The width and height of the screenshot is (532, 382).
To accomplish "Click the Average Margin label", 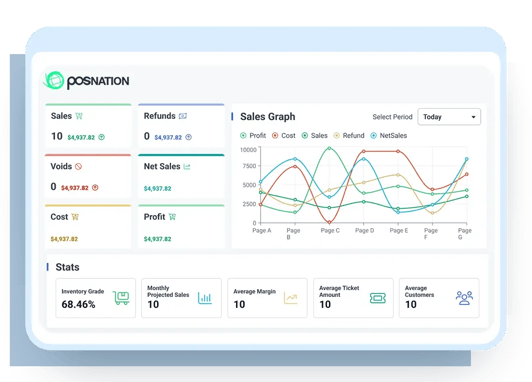I will (254, 291).
